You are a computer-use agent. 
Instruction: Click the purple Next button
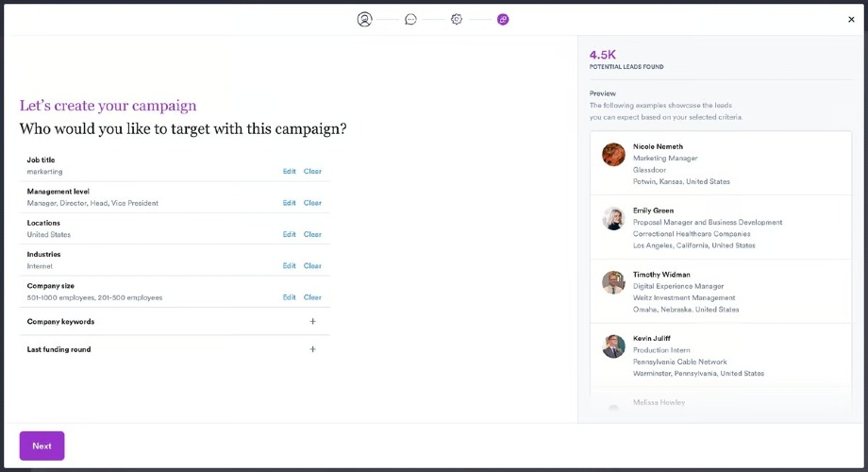pyautogui.click(x=42, y=446)
